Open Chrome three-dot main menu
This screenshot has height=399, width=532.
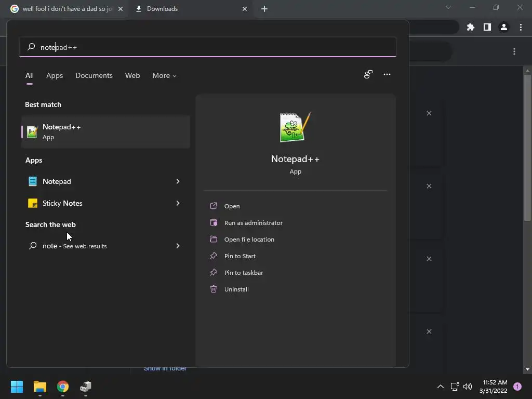521,27
